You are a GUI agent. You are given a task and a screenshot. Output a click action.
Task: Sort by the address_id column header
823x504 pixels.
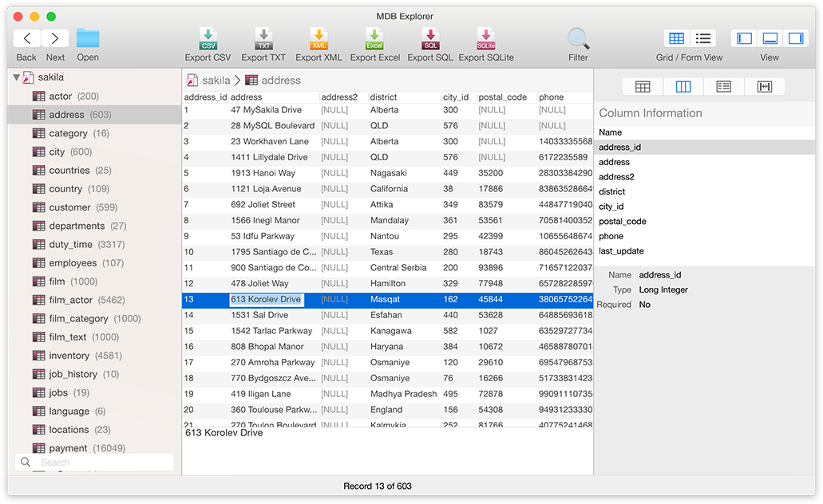[205, 97]
